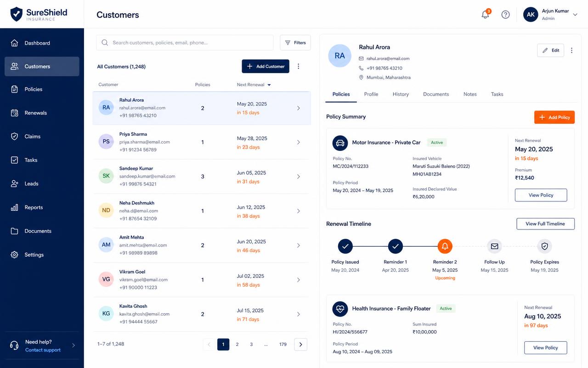This screenshot has height=368, width=588.
Task: Switch to the History tab
Action: [401, 94]
